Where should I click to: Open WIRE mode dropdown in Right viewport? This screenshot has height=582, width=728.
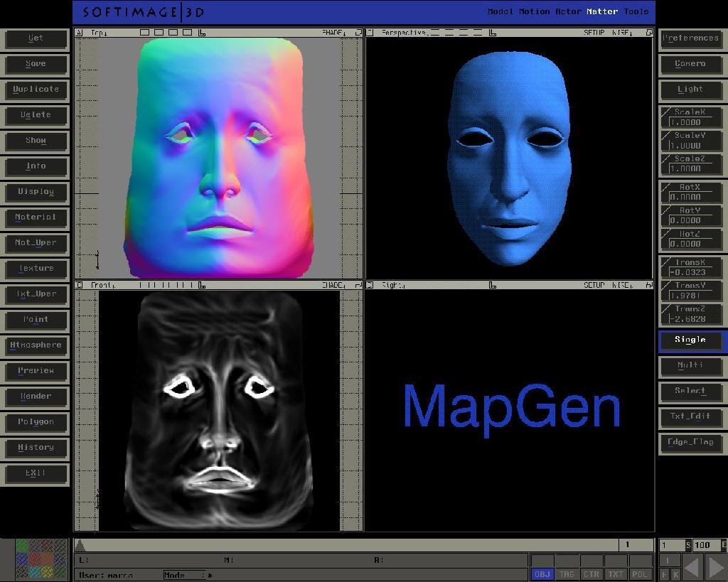[622, 285]
